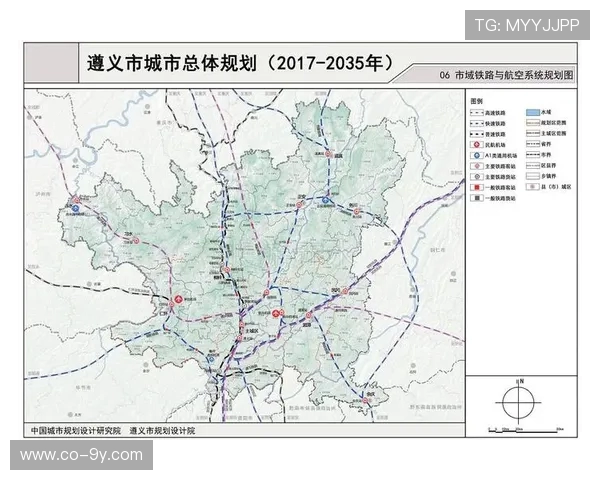
Task: Click the 快速铁路 legend line symbol
Action: [477, 124]
